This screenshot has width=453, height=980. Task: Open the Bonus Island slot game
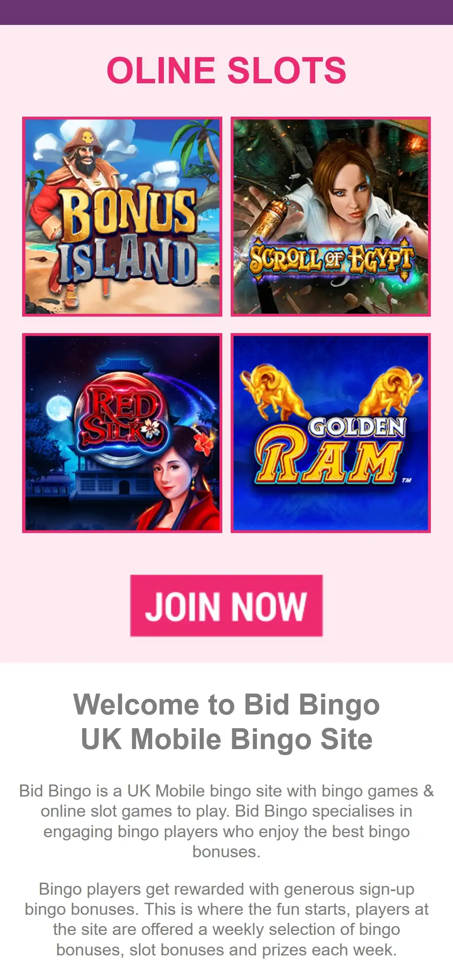122,216
